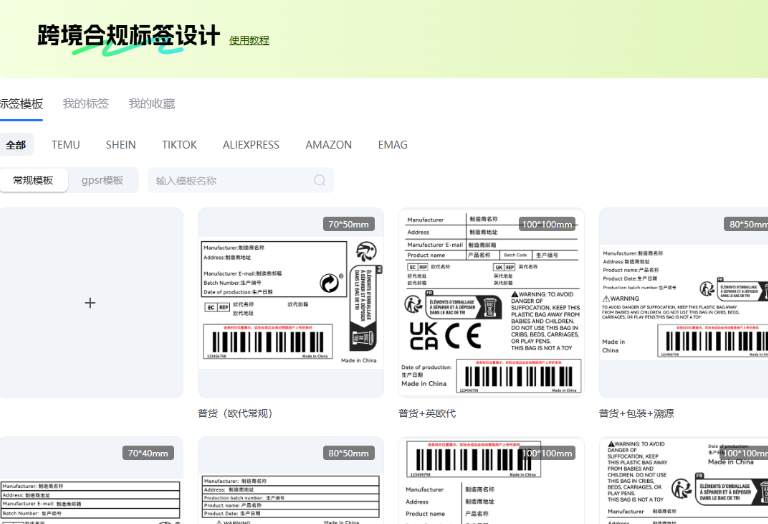Screen dimensions: 768x524
Task: Toggle to 常规模板 template type
Action: tap(33, 181)
